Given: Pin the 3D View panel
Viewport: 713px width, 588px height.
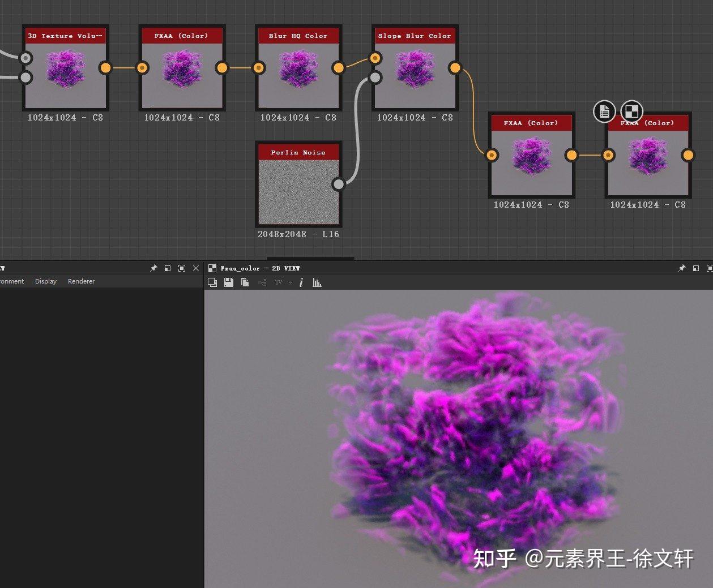Looking at the screenshot, I should pyautogui.click(x=153, y=268).
